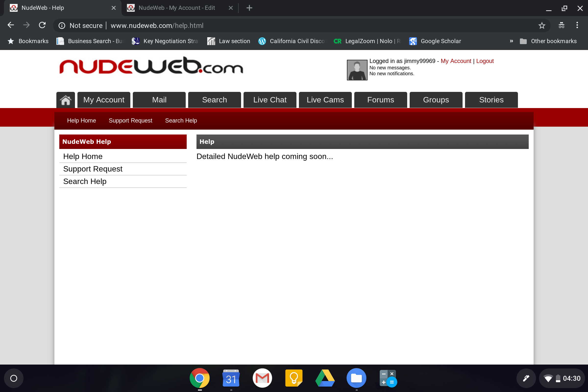Reload the page with refresh icon
The image size is (588, 392).
coord(42,25)
